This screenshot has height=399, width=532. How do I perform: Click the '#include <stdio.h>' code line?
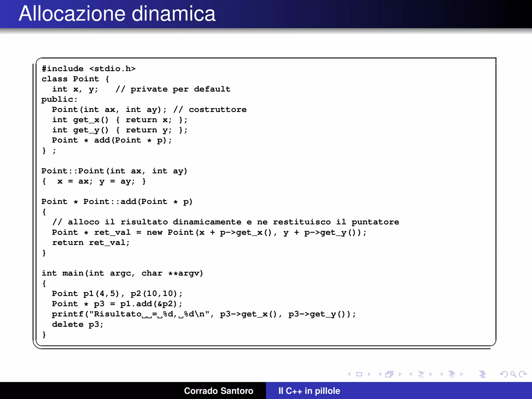pos(89,69)
